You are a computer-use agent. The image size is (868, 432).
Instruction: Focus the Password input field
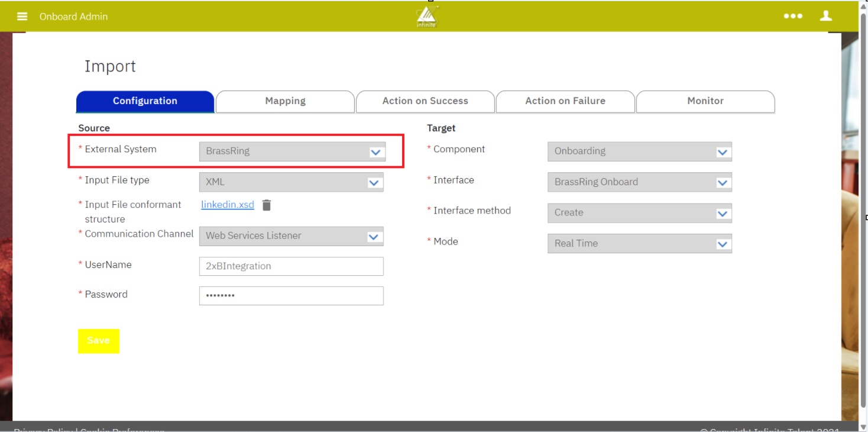(x=291, y=296)
